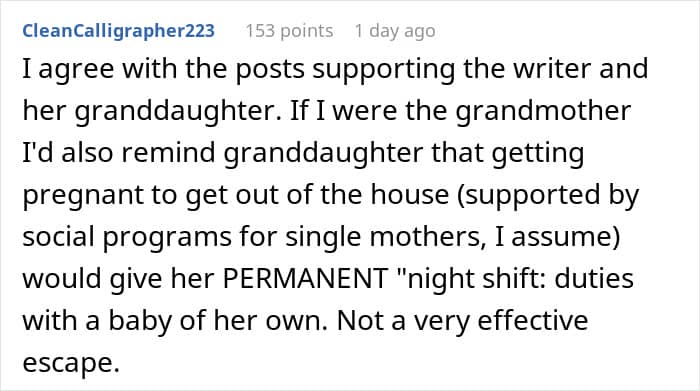Click the word 'granddaughter.' in second line
This screenshot has height=391, width=700.
click(178, 111)
